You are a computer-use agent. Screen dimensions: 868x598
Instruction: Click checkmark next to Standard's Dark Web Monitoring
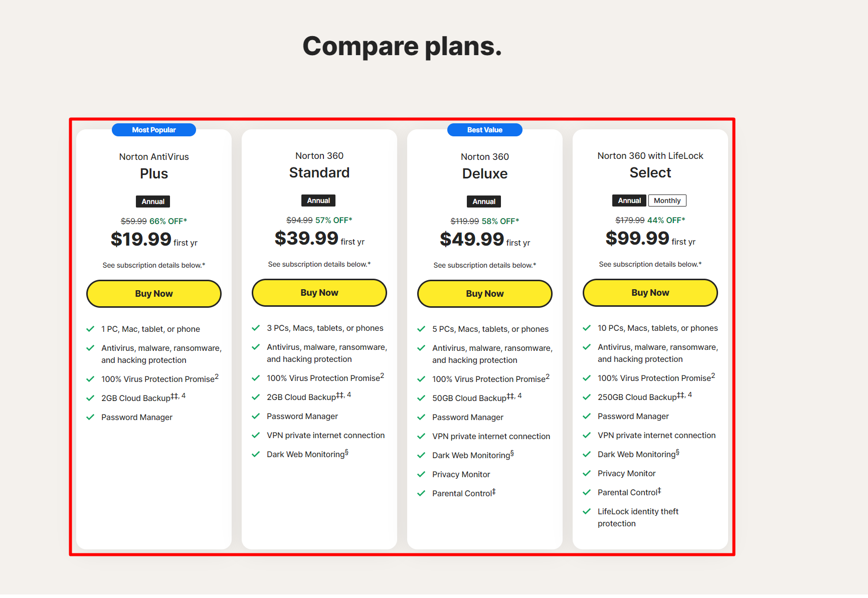coord(256,454)
